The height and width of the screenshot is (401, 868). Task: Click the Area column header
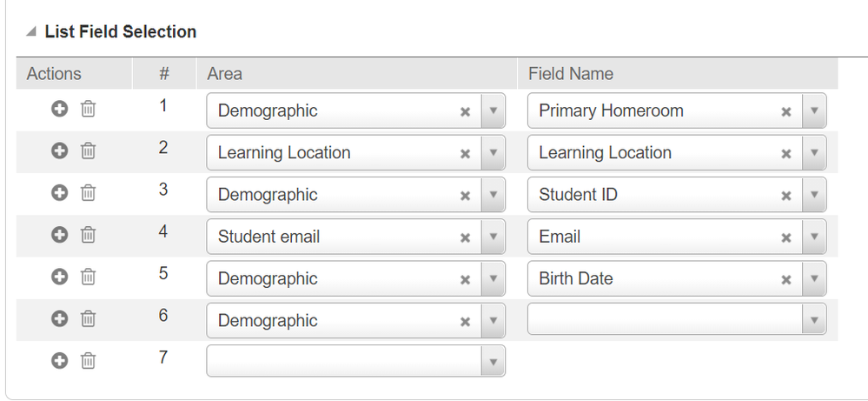[224, 74]
